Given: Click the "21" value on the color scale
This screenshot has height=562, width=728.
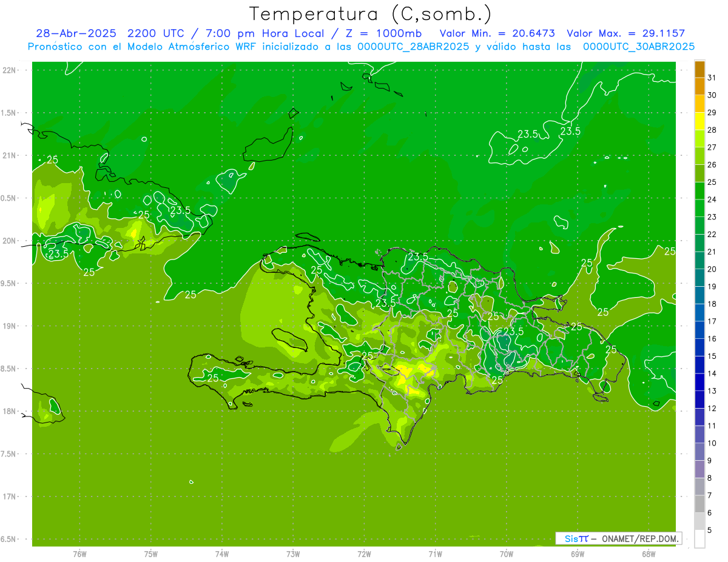Looking at the screenshot, I should (x=712, y=252).
